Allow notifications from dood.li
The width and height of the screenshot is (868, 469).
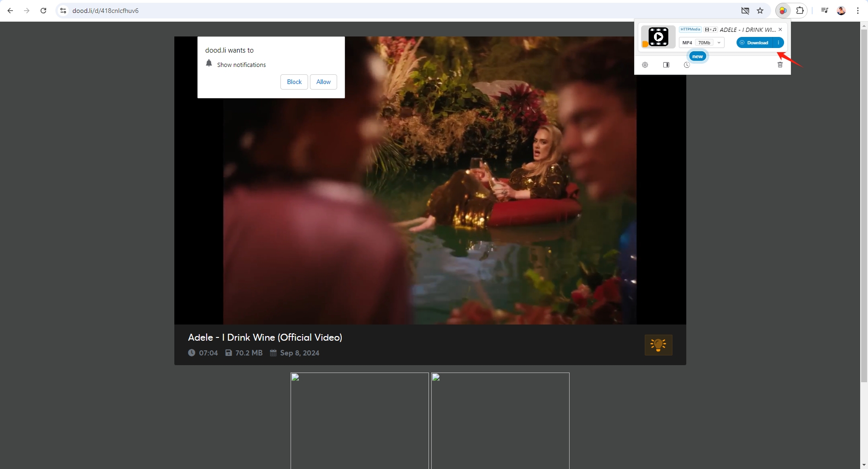pyautogui.click(x=323, y=82)
